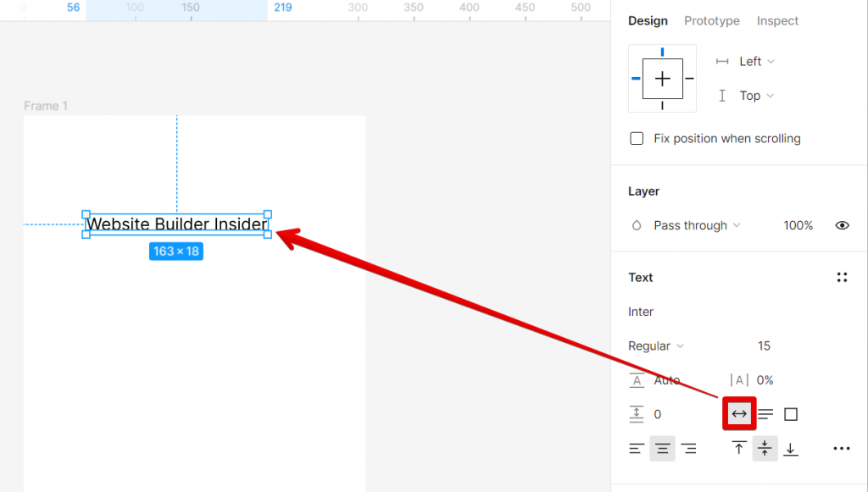Toggle center text alignment
Image resolution: width=868 pixels, height=492 pixels.
pos(662,448)
